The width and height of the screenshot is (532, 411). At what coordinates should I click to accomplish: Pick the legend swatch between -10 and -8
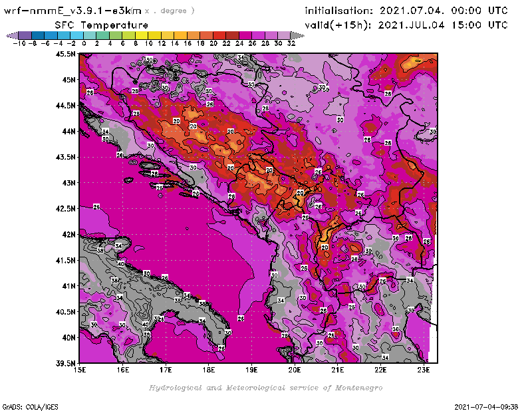click(x=25, y=35)
